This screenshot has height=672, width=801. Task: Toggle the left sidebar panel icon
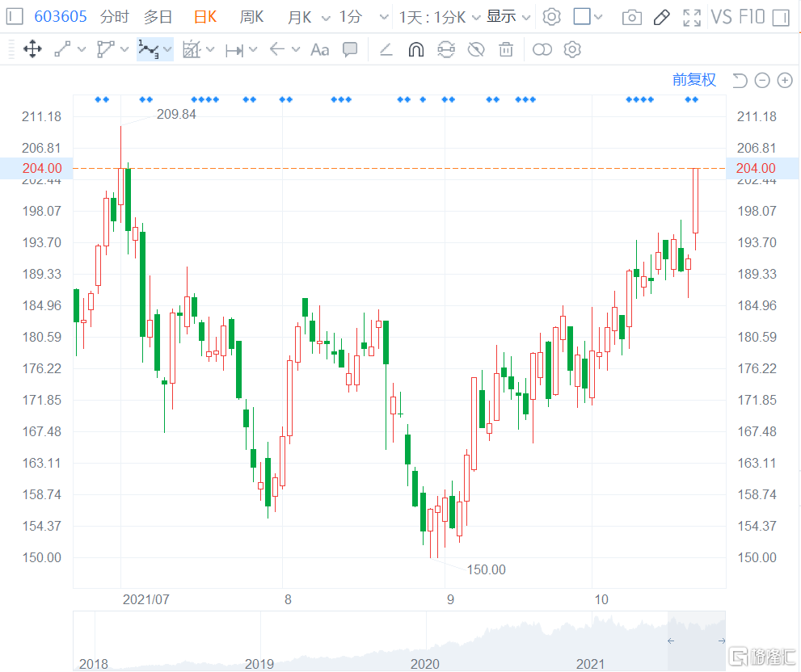(x=15, y=17)
